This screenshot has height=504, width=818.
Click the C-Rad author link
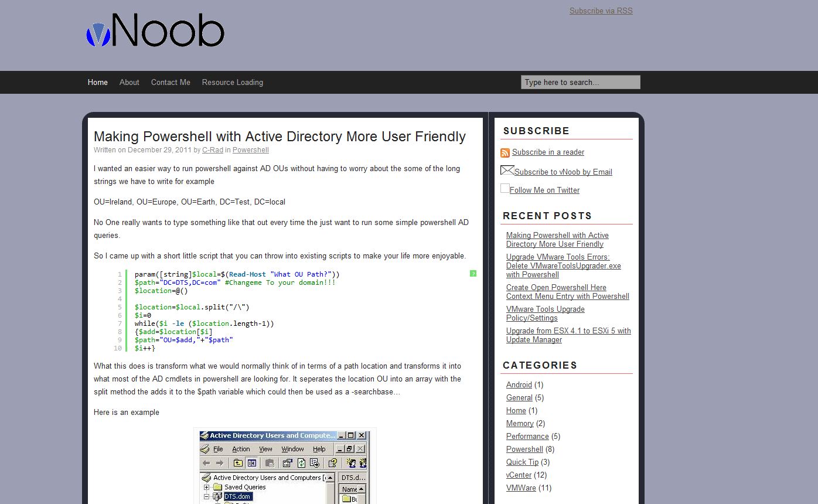212,149
